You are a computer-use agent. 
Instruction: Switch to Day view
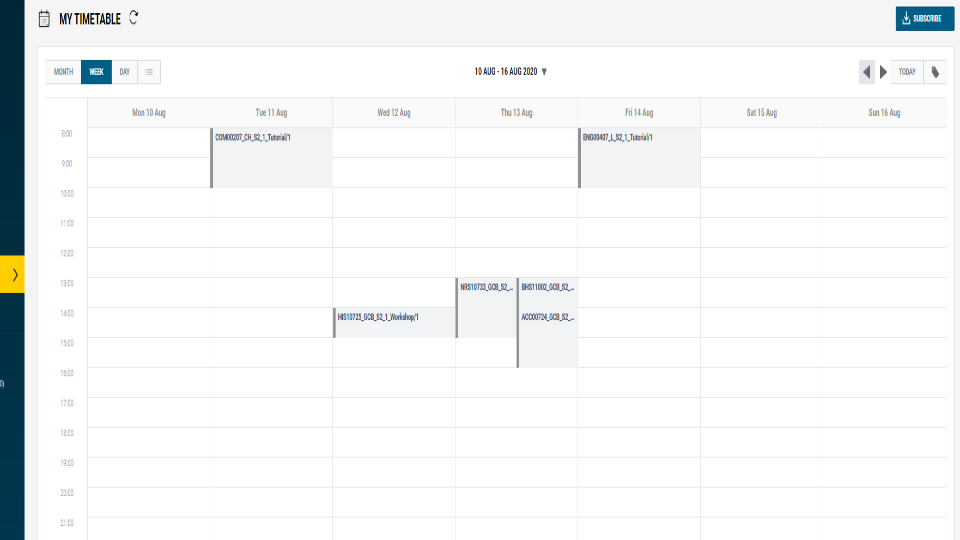coord(124,72)
